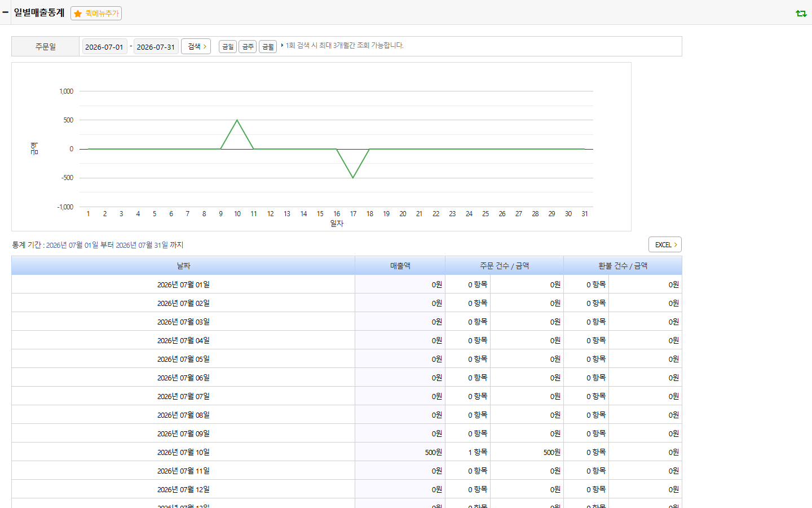Click the 날짜 column header
The image size is (812, 508).
pos(183,265)
